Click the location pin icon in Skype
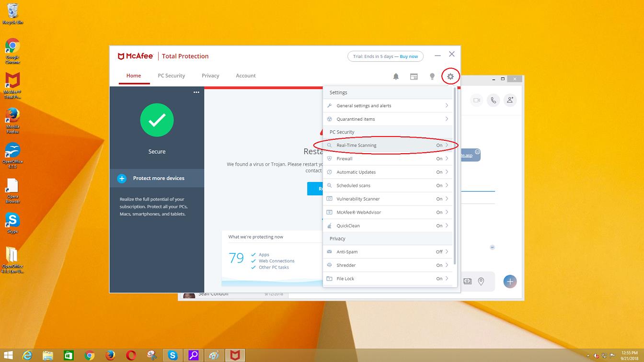This screenshot has width=644, height=362. click(x=481, y=282)
